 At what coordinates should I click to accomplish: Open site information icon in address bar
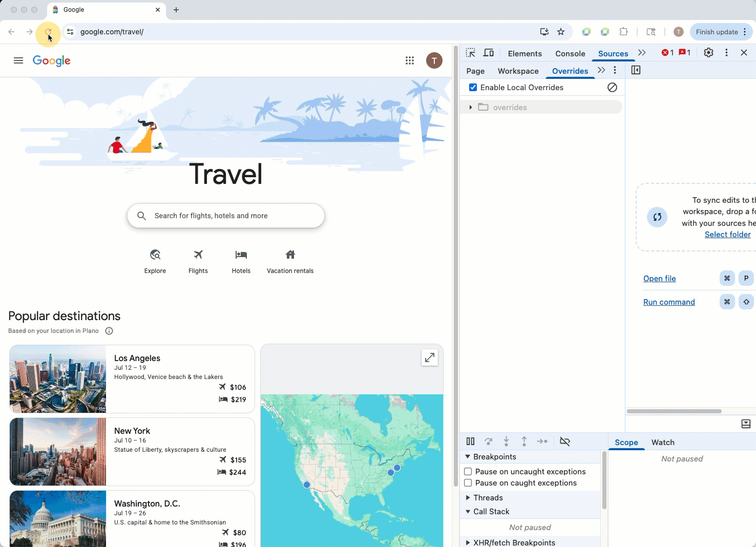tap(70, 32)
